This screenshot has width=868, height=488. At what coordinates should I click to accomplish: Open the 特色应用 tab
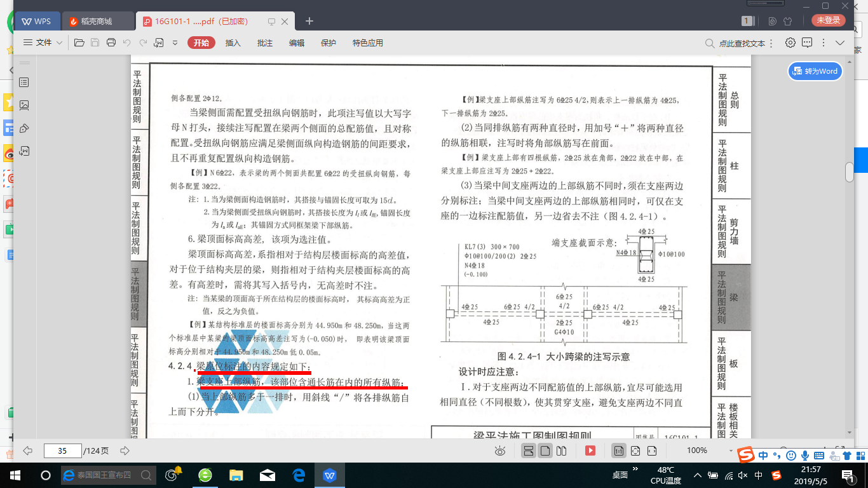pos(368,43)
